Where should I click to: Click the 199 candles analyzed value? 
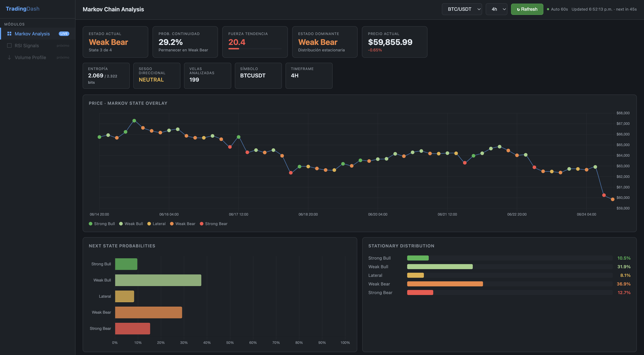194,80
